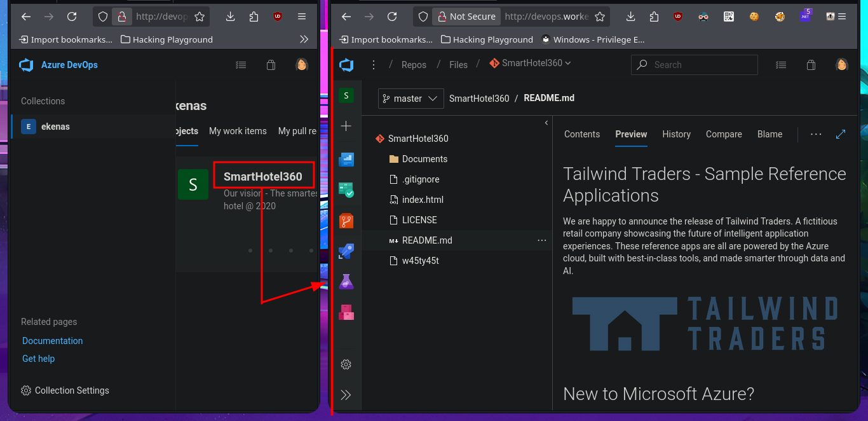The height and width of the screenshot is (421, 868).
Task: Collapse the file tree pane
Action: point(546,123)
